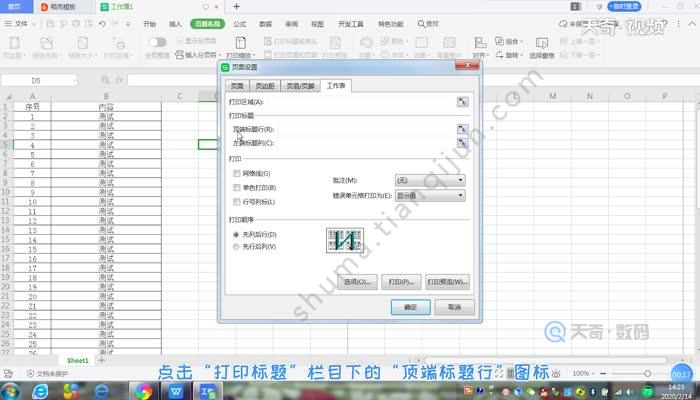
Task: Open the 视图 ribbon tab
Action: pyautogui.click(x=317, y=24)
